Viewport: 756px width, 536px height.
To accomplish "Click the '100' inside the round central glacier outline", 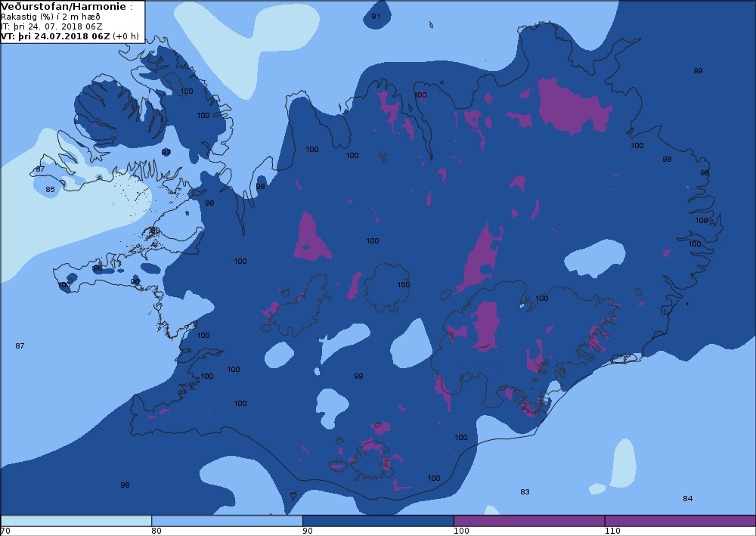I will [x=404, y=284].
